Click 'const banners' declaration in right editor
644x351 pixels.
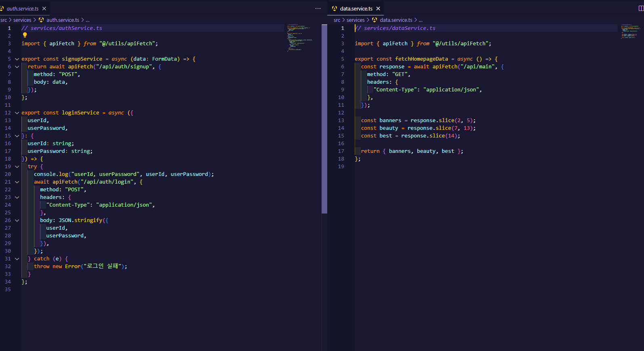[381, 121]
